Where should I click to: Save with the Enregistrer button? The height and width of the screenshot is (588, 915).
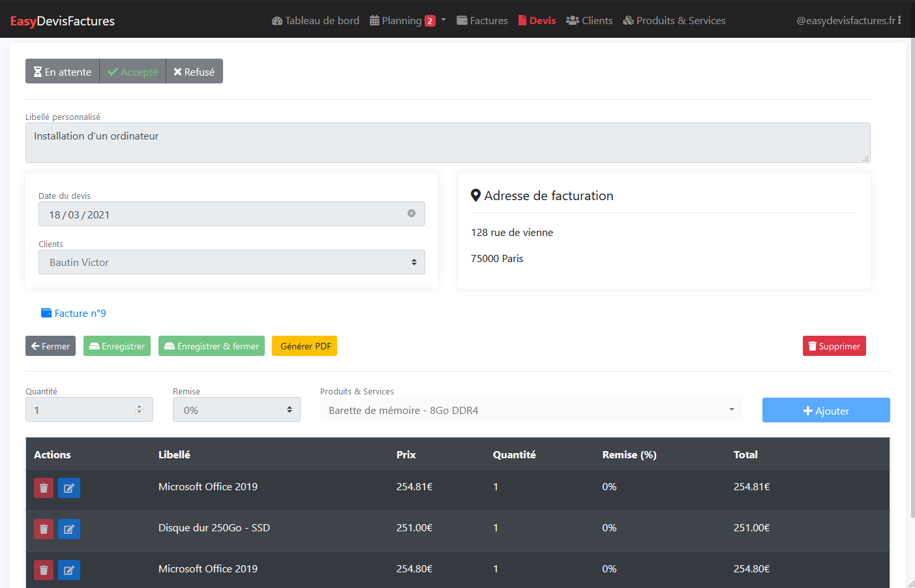[x=117, y=346]
